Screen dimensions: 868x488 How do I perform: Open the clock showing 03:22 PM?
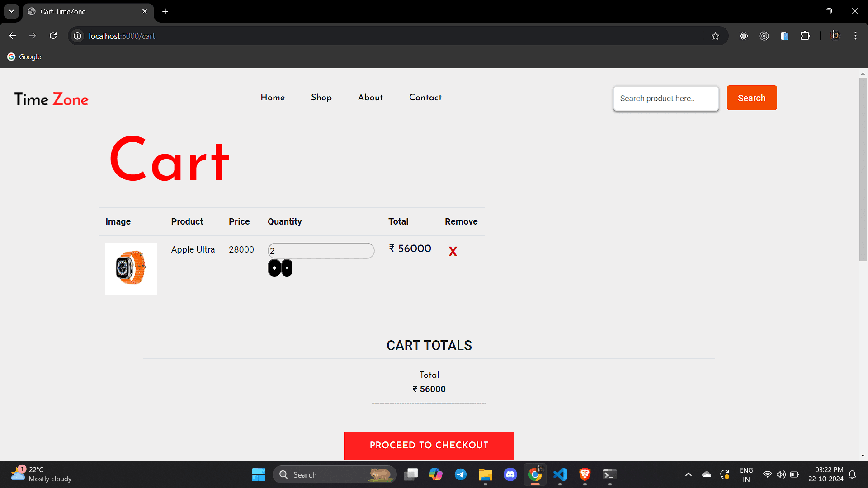point(826,474)
